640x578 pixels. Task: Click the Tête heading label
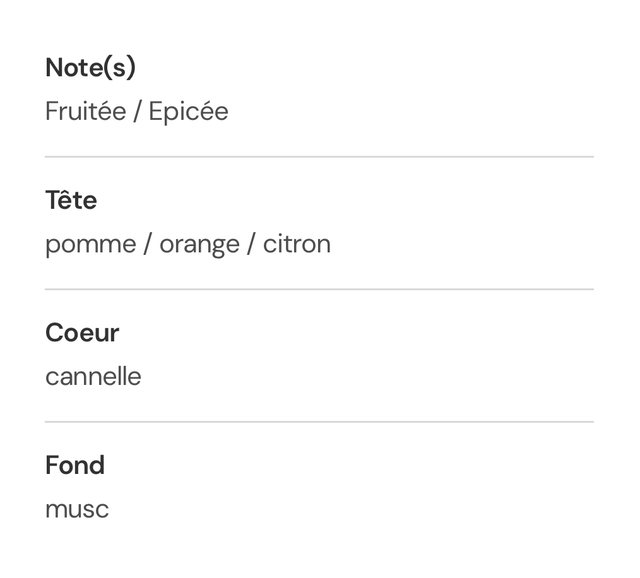click(x=71, y=200)
